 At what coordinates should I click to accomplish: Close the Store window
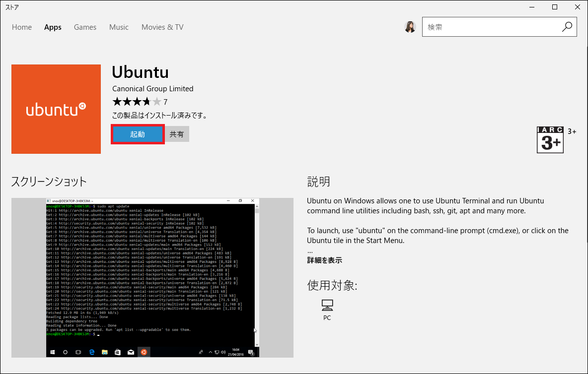[x=577, y=7]
